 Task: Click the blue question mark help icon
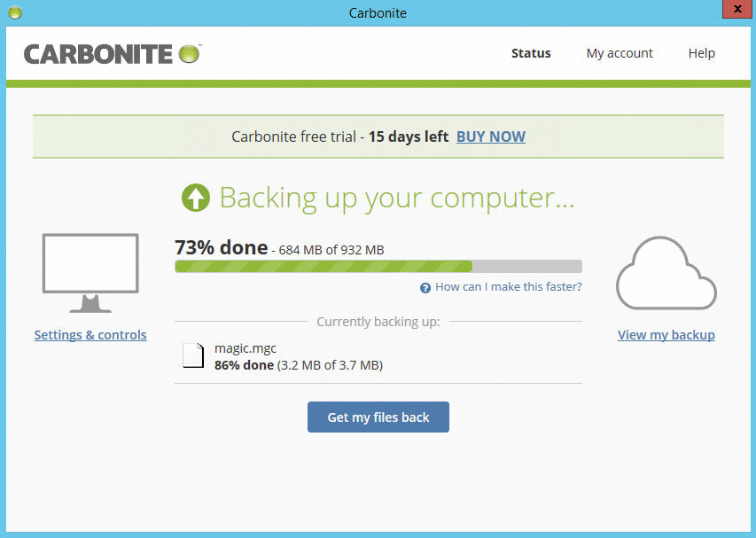tap(425, 288)
